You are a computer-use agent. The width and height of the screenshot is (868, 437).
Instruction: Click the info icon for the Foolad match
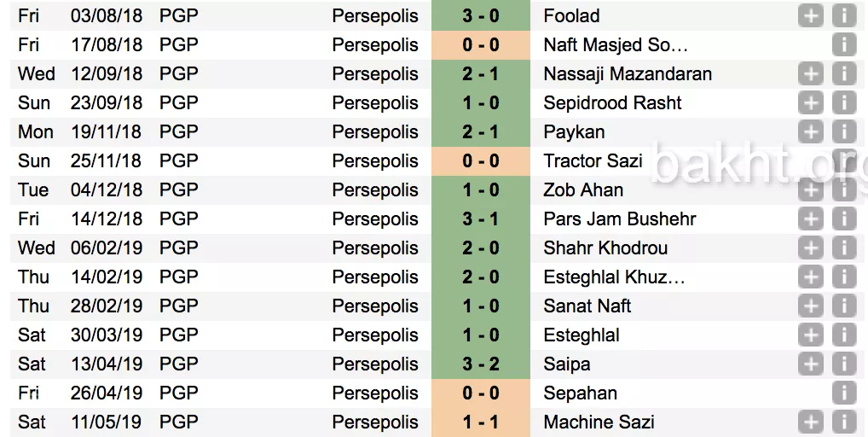(x=843, y=15)
